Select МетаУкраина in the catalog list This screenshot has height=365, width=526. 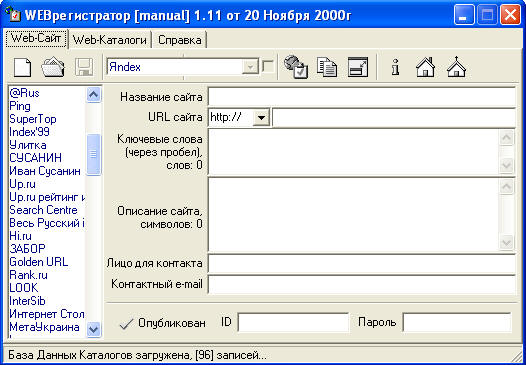point(44,327)
